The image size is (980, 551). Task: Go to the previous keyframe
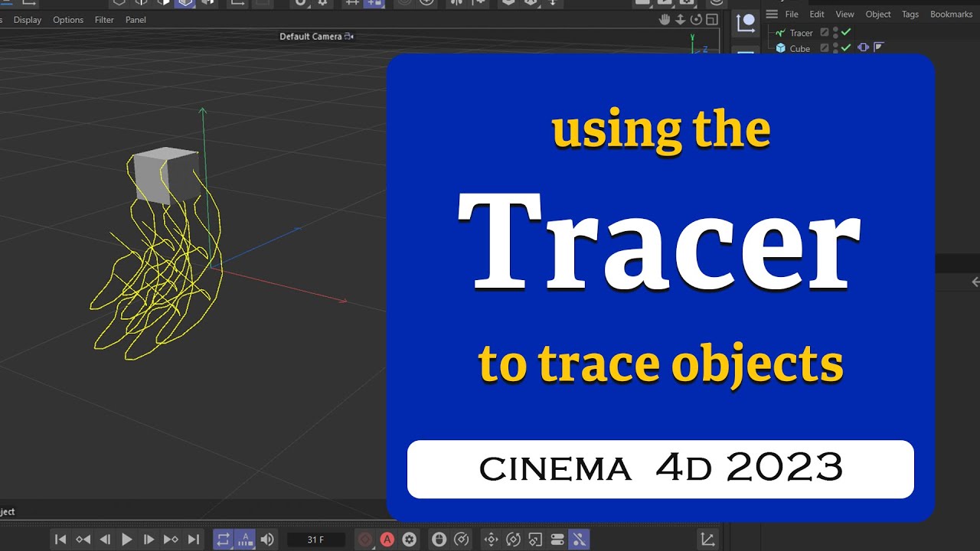pyautogui.click(x=83, y=540)
